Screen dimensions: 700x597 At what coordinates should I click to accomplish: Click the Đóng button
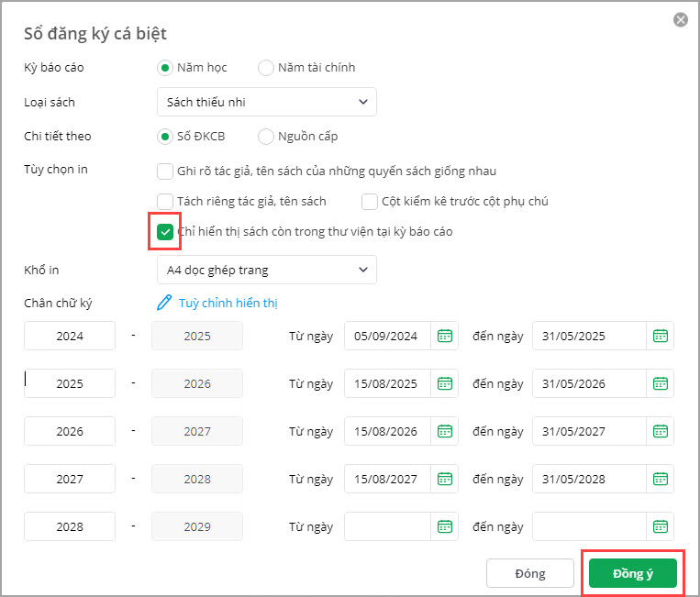(530, 573)
